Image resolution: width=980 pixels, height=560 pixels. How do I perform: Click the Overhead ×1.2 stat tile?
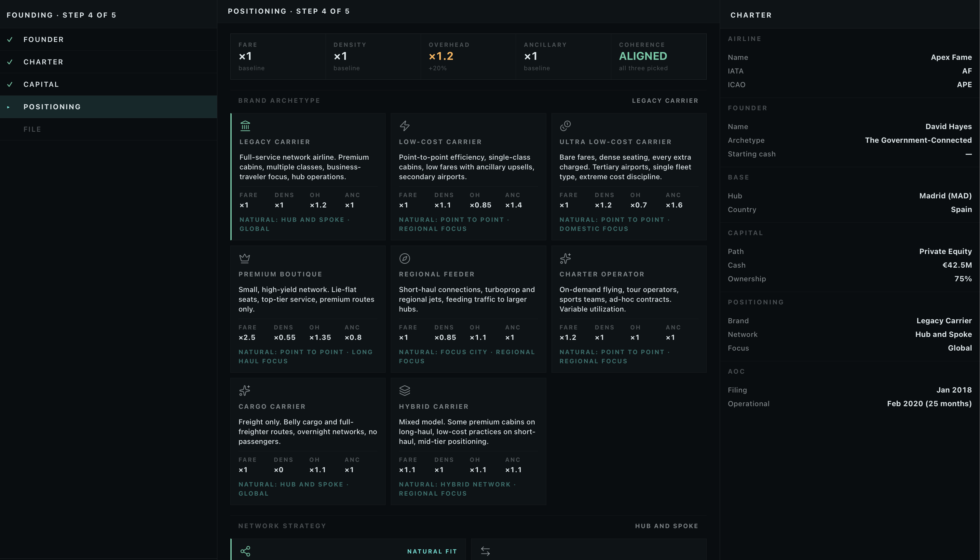pyautogui.click(x=468, y=57)
